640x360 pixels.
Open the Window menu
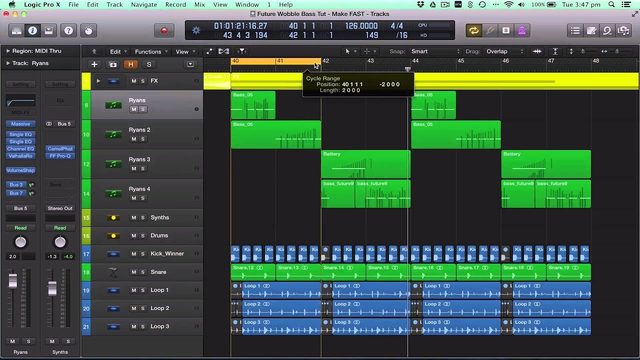[247, 4]
